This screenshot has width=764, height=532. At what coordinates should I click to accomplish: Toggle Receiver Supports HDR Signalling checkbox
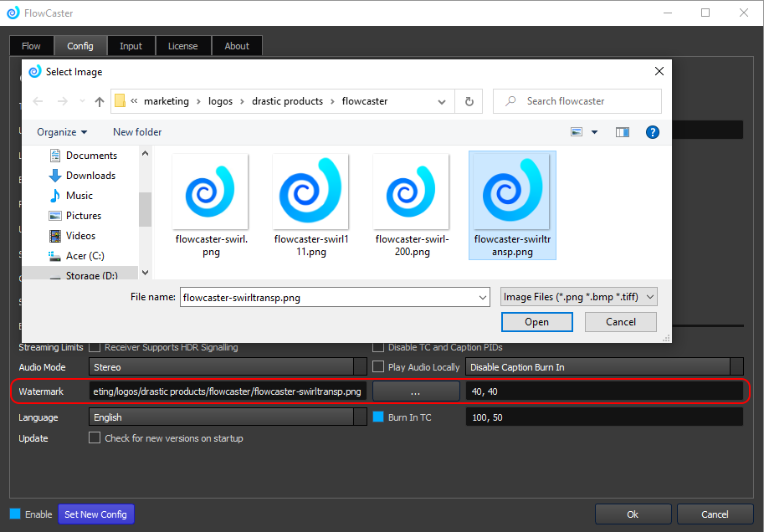95,347
